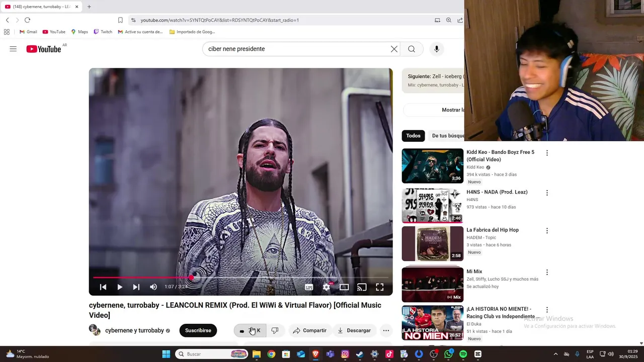Open File Explorer from the taskbar
This screenshot has height=362, width=644.
point(257,354)
